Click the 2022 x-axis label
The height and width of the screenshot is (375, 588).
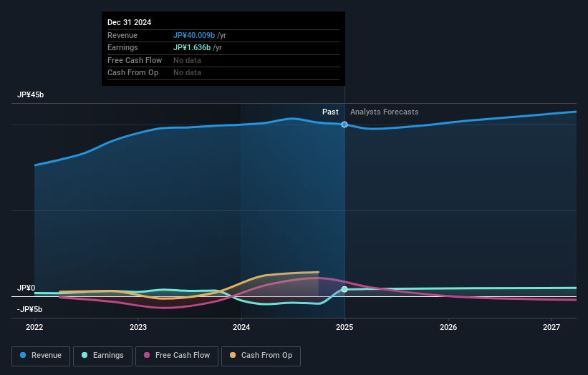(x=34, y=327)
